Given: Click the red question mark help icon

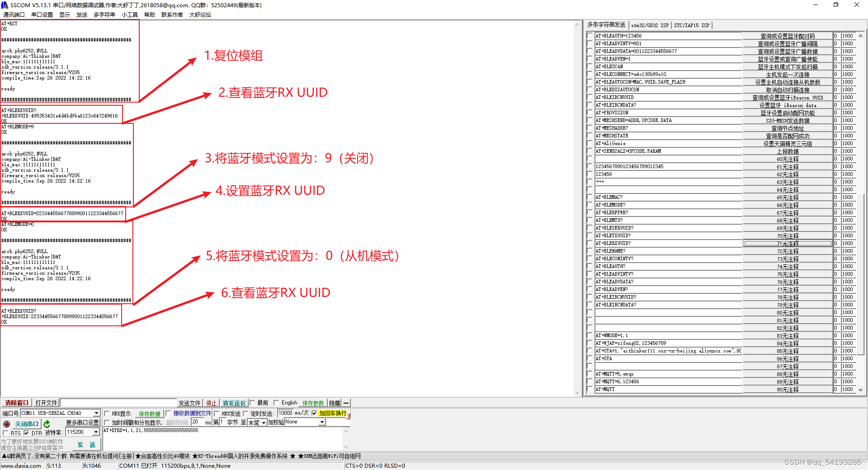Looking at the screenshot, I should tap(349, 415).
